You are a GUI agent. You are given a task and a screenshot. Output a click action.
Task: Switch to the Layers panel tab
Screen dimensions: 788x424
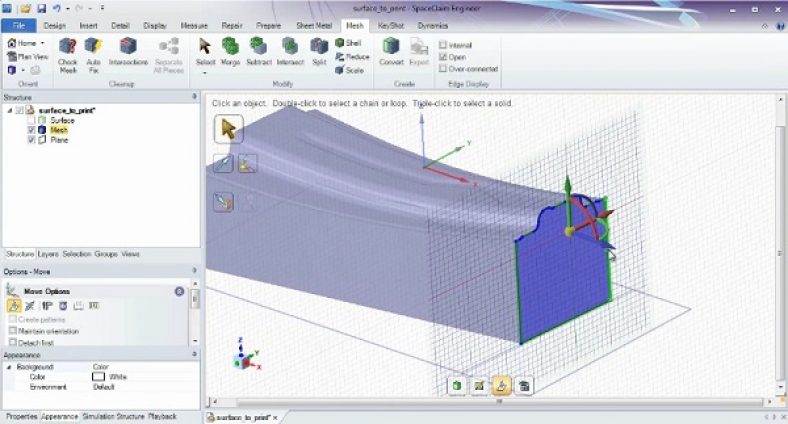(48, 254)
